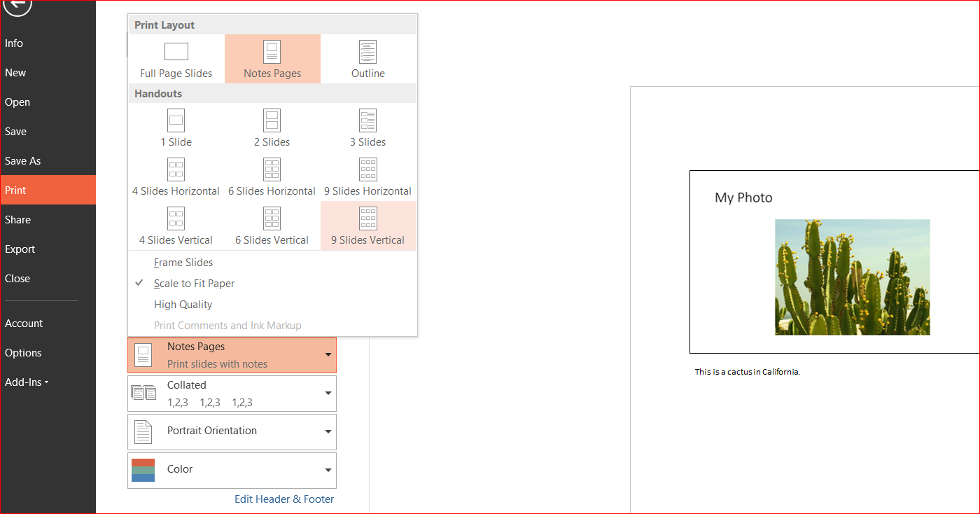Go to the New tab

pyautogui.click(x=48, y=73)
